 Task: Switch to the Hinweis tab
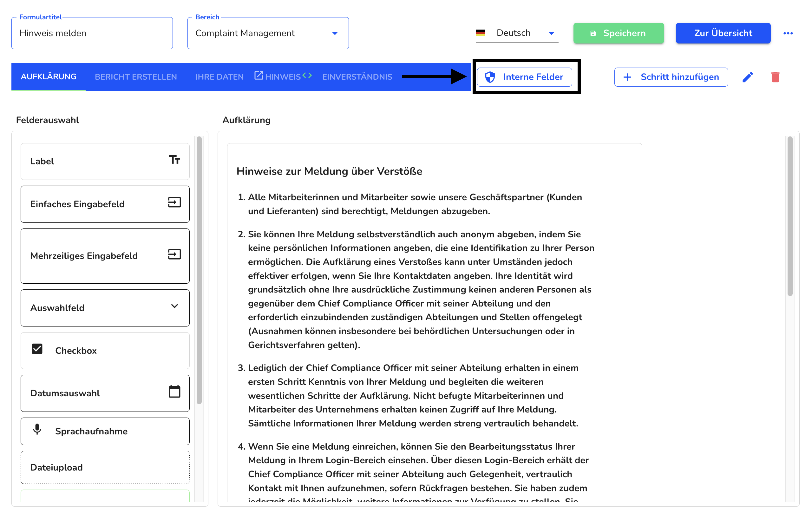point(283,77)
